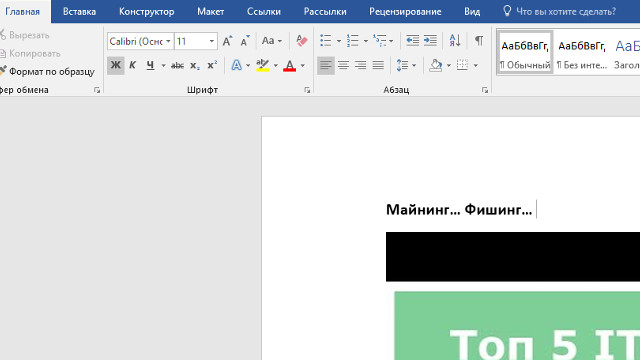Toggle Underline formatting (Ч)
Image resolution: width=640 pixels, height=360 pixels.
(x=150, y=65)
